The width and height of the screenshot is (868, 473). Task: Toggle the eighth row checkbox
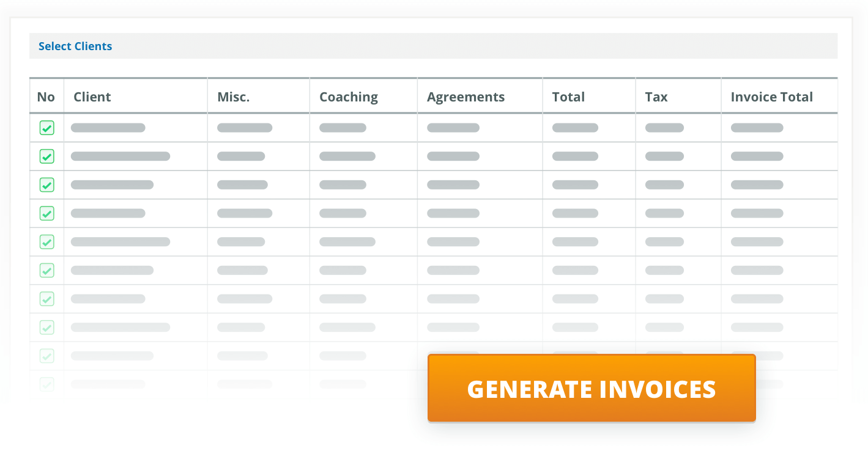click(46, 328)
